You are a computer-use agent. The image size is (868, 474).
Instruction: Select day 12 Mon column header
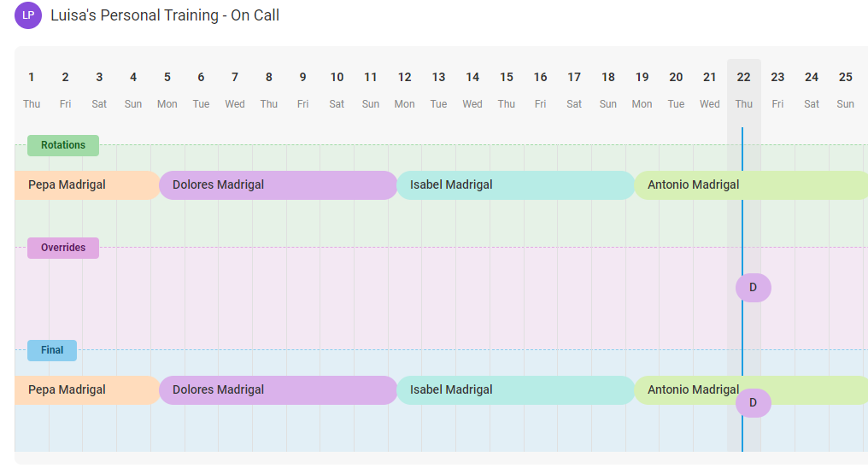(x=405, y=90)
